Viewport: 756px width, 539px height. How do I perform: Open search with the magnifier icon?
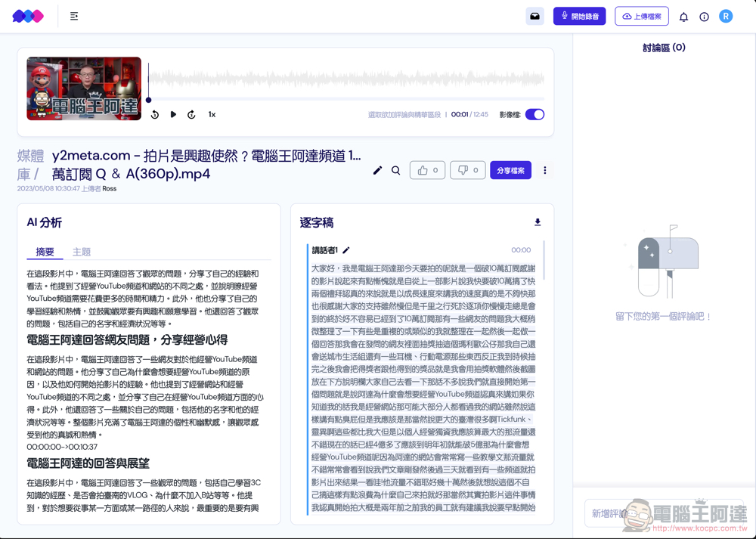tap(395, 171)
